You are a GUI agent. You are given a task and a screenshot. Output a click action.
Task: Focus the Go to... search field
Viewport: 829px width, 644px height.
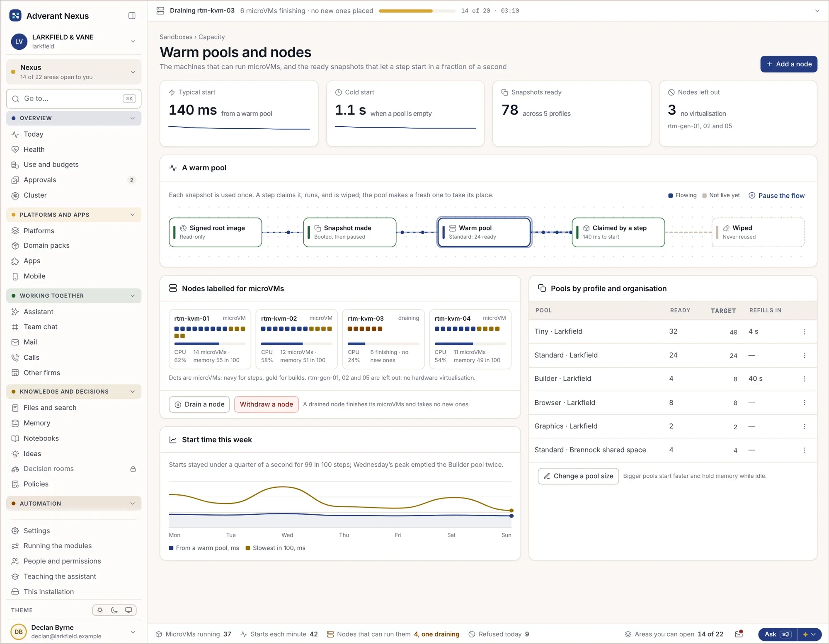pos(74,99)
